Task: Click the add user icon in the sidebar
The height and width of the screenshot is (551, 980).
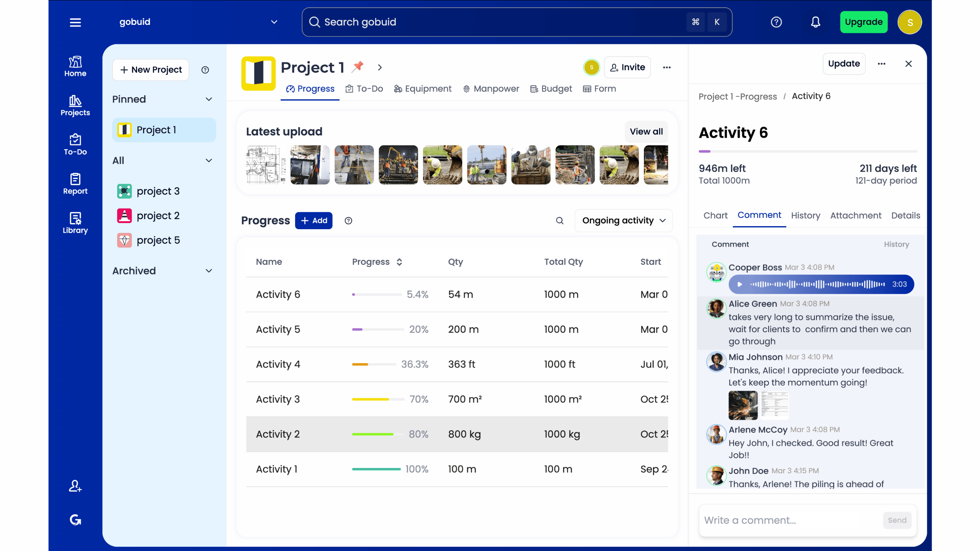Action: (x=75, y=486)
